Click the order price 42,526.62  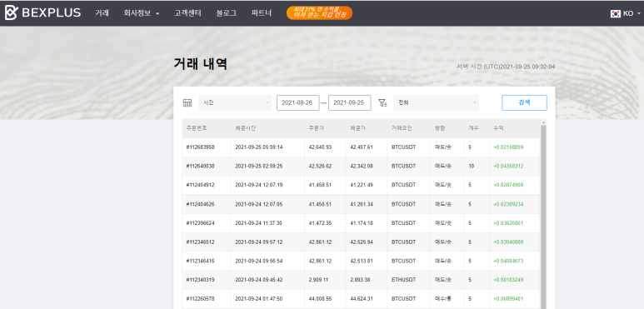[321, 167]
